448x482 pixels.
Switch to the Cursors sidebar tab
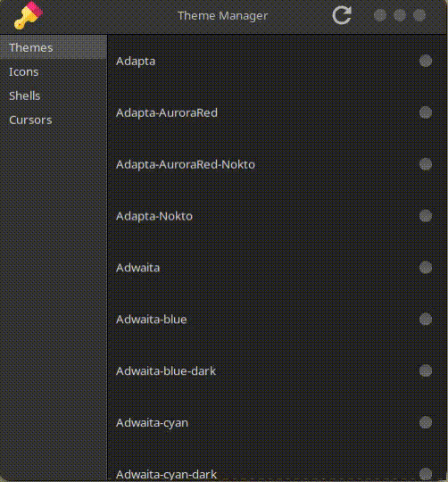point(54,120)
